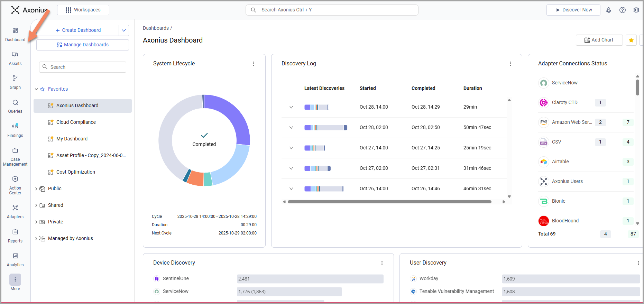
Task: Open the help question mark icon
Action: (623, 10)
